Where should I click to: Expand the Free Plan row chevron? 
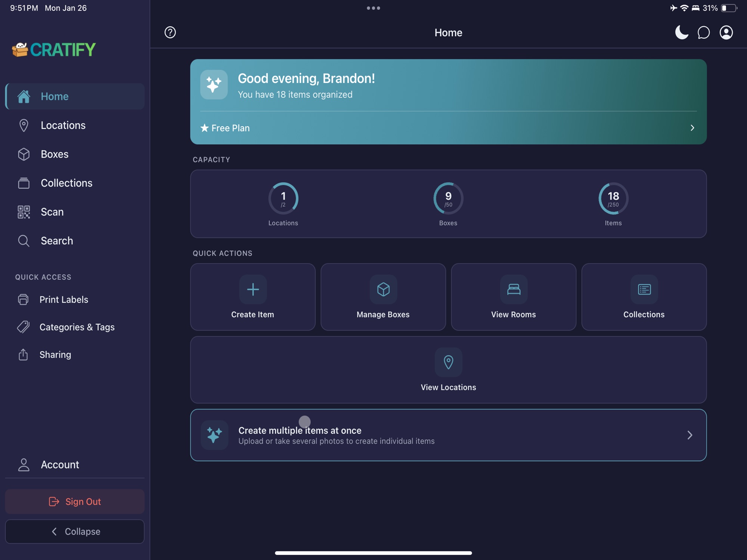tap(692, 128)
